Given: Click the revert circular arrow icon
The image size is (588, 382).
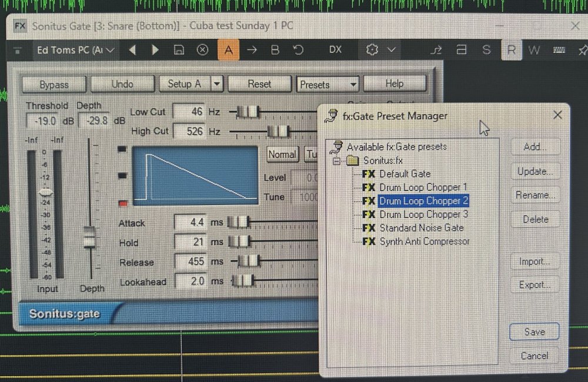Looking at the screenshot, I should tap(298, 50).
